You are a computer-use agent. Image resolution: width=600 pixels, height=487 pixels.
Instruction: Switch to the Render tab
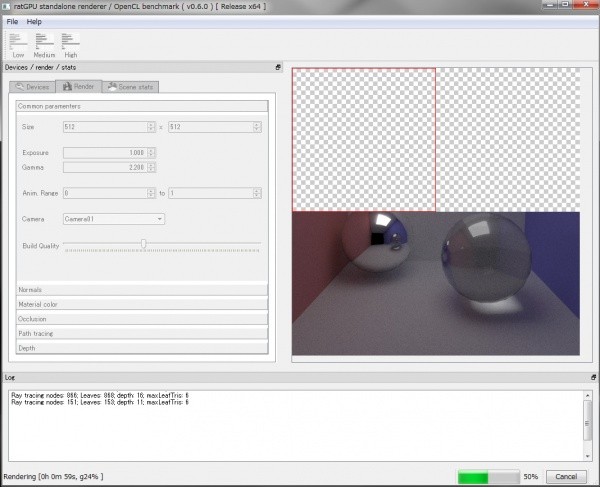click(79, 86)
